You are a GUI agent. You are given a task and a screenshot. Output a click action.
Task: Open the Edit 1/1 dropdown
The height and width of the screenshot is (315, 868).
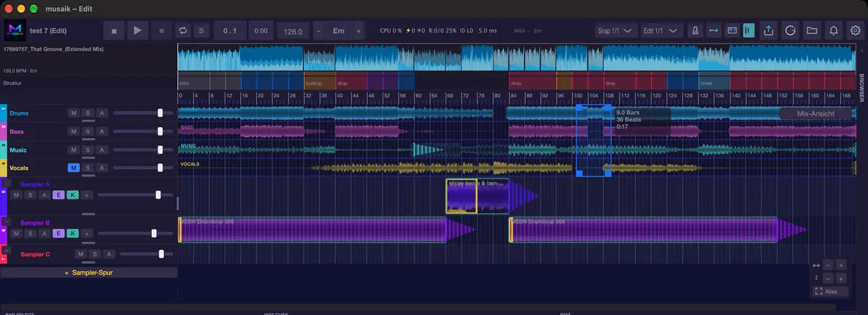pyautogui.click(x=661, y=31)
